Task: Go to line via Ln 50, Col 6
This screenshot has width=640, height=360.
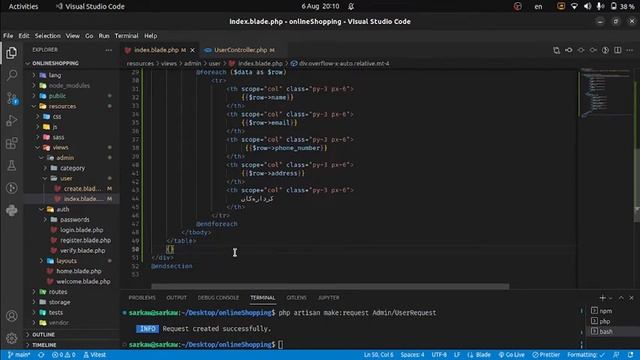Action: (378, 355)
